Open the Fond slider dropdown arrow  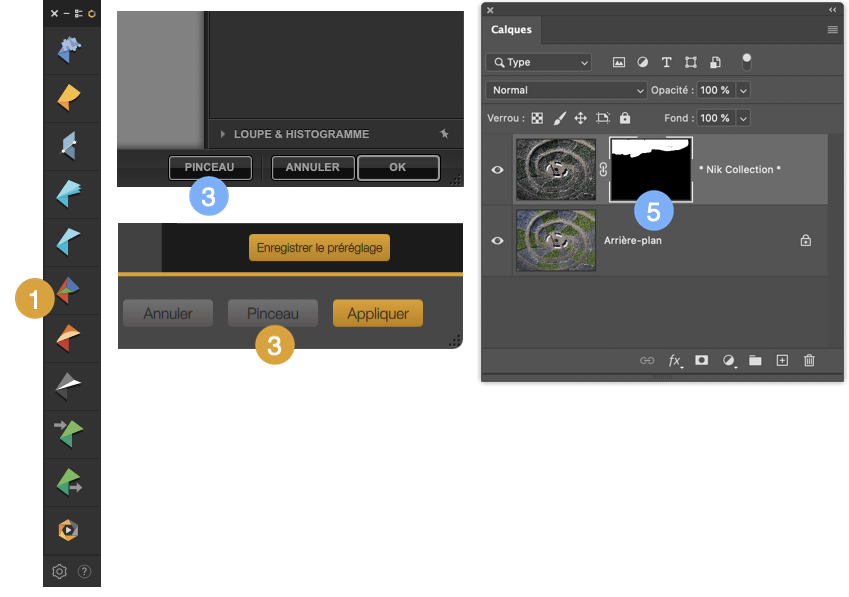click(x=743, y=119)
